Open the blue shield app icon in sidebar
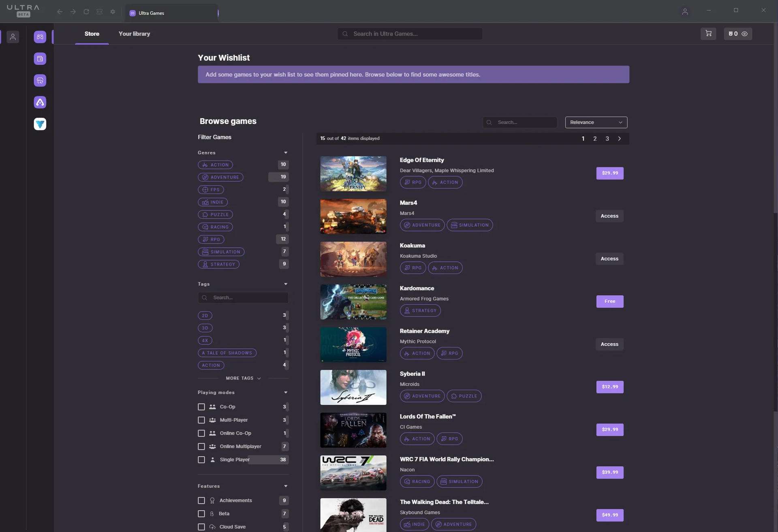Viewport: 778px width, 532px height. (x=40, y=124)
